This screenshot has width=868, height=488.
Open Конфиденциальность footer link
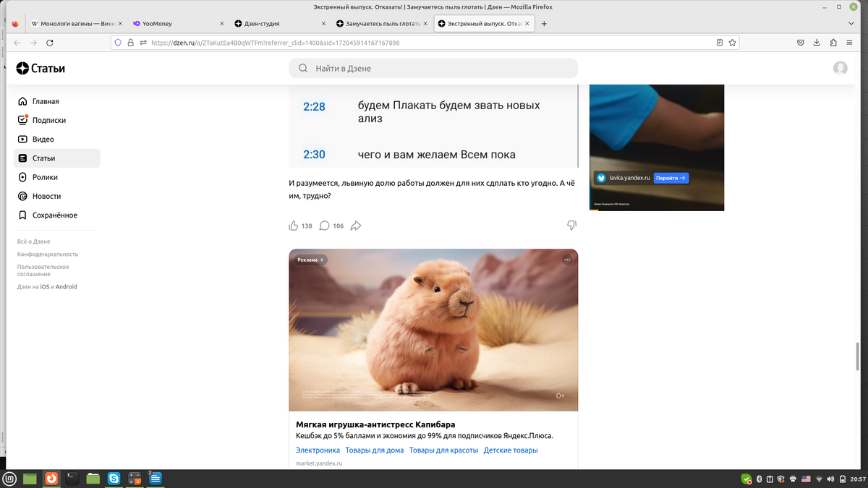[x=48, y=254]
